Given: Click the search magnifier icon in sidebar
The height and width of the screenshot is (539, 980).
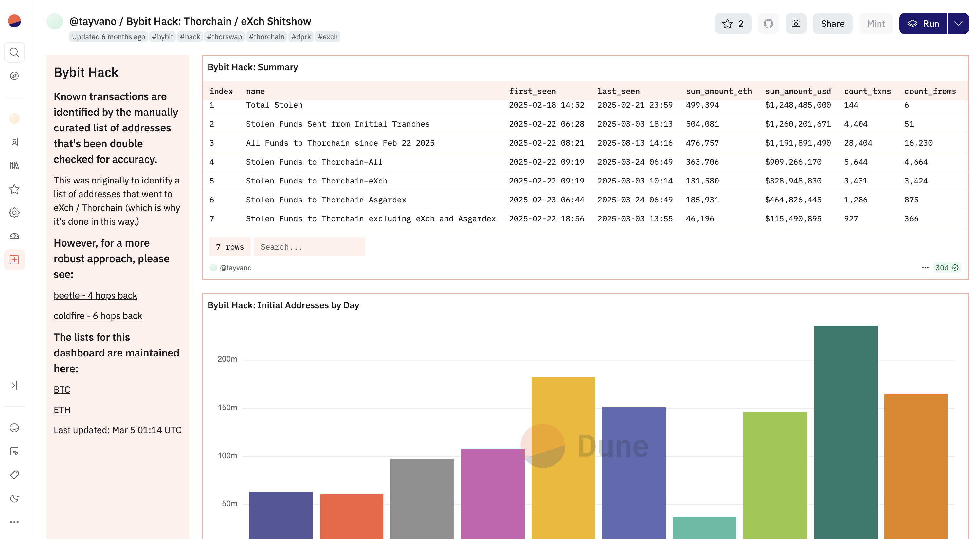Looking at the screenshot, I should 14,52.
